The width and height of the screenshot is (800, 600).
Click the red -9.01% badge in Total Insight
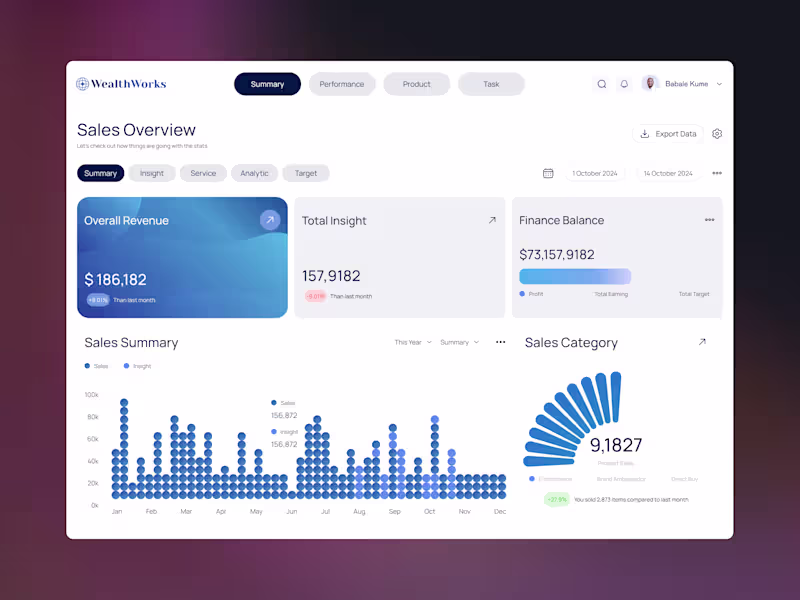pyautogui.click(x=315, y=296)
